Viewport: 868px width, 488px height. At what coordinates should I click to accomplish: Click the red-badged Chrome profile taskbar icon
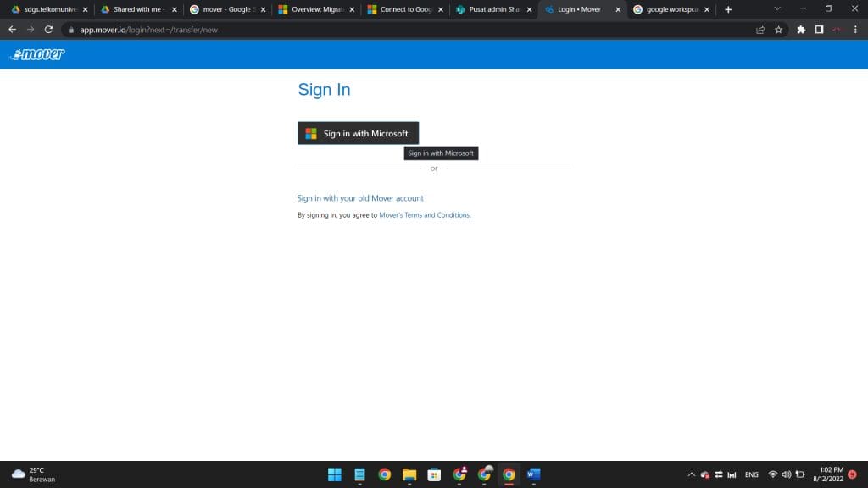pos(459,474)
